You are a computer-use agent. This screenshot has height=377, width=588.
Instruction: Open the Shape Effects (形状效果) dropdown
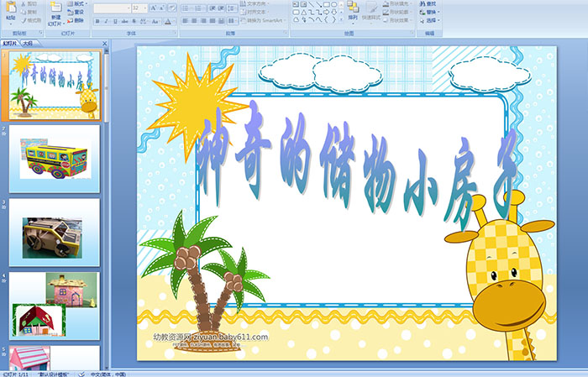(x=397, y=20)
